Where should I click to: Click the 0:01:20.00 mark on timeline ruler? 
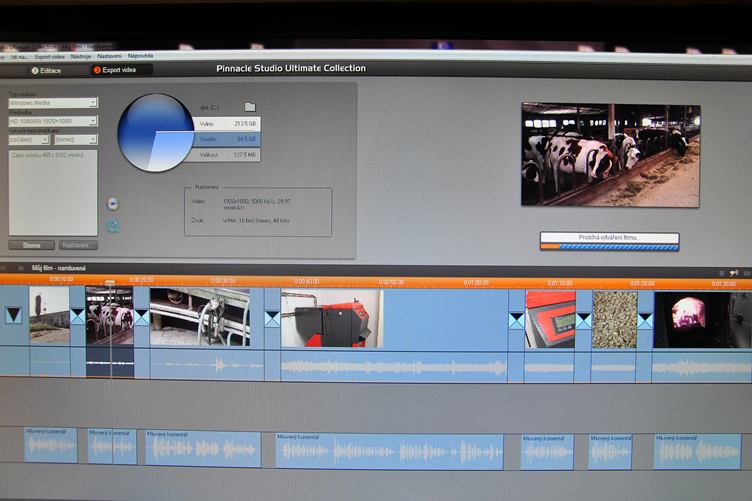coord(642,283)
